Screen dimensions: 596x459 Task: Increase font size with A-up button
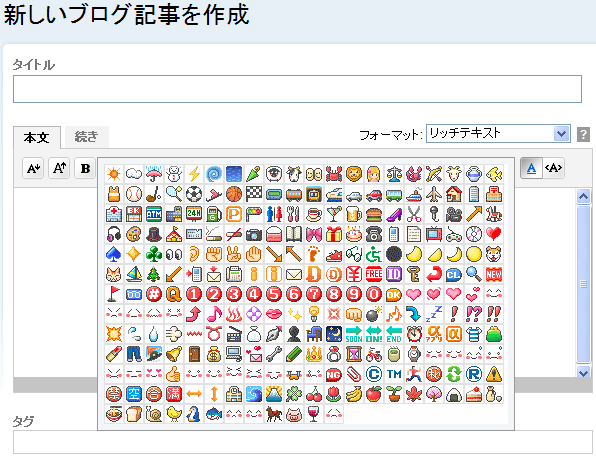click(59, 168)
